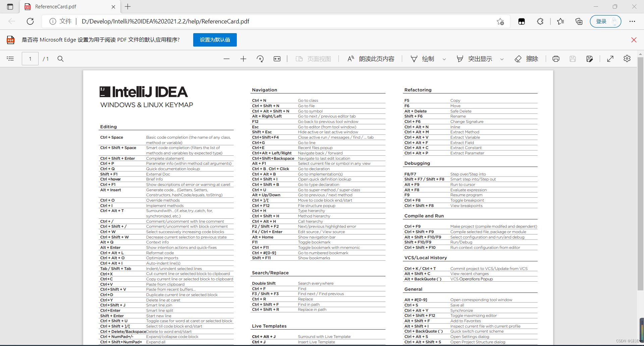Click the Refactoring section heading
This screenshot has height=346, width=644.
418,90
